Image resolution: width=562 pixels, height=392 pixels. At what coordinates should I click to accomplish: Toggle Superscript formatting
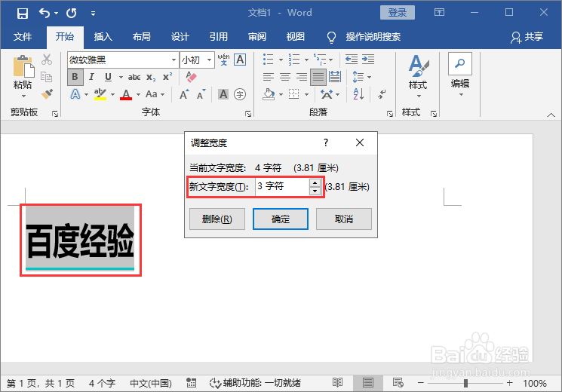click(x=167, y=77)
